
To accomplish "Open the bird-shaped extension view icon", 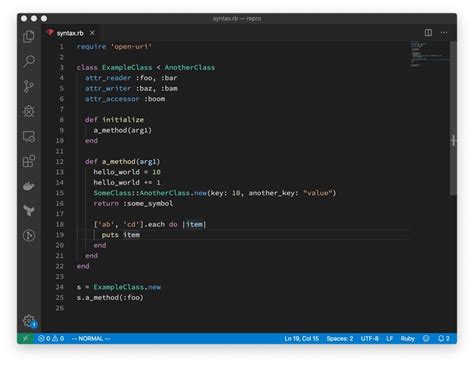I will (29, 210).
